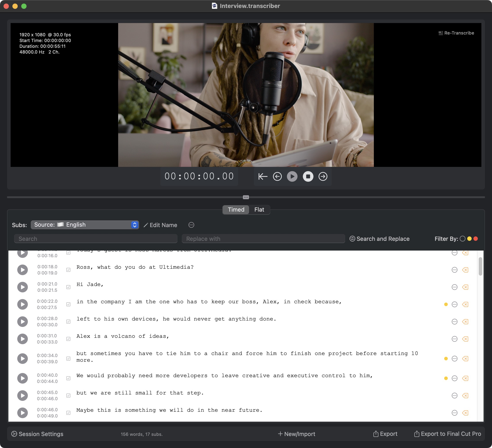The image size is (492, 448).
Task: Select the Timed tab
Action: [236, 209]
